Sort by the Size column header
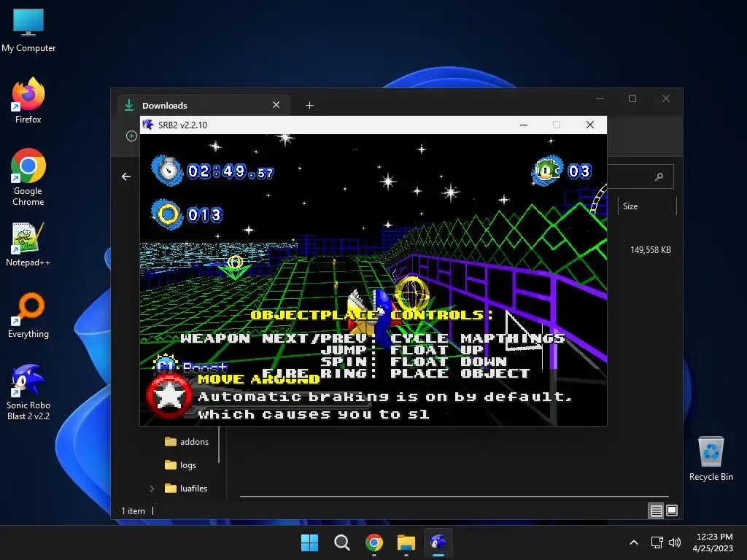Viewport: 747px width, 560px height. [x=646, y=206]
